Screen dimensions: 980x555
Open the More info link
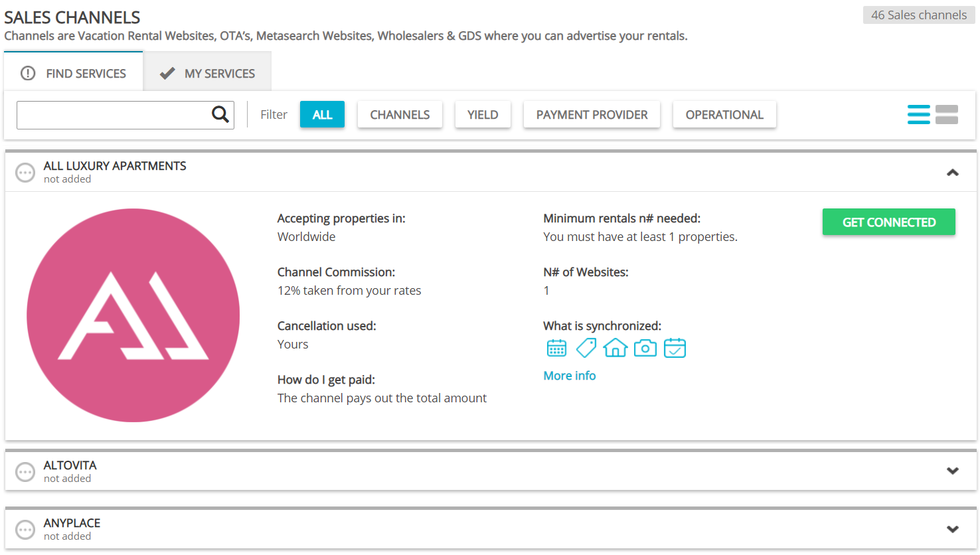570,376
